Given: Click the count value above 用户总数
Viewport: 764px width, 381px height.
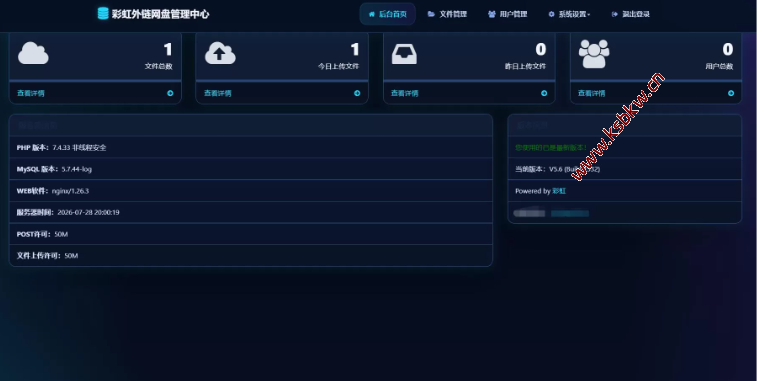Looking at the screenshot, I should tap(728, 49).
